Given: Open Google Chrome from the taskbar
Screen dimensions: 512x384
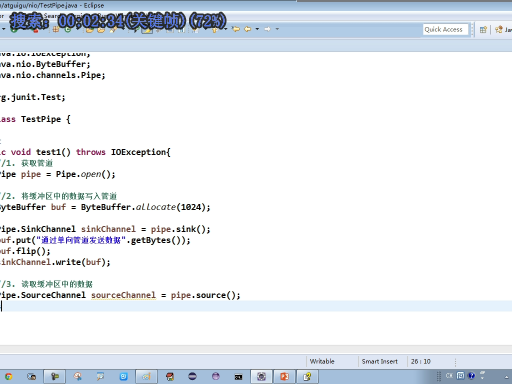Looking at the screenshot, I should click(x=8, y=377).
